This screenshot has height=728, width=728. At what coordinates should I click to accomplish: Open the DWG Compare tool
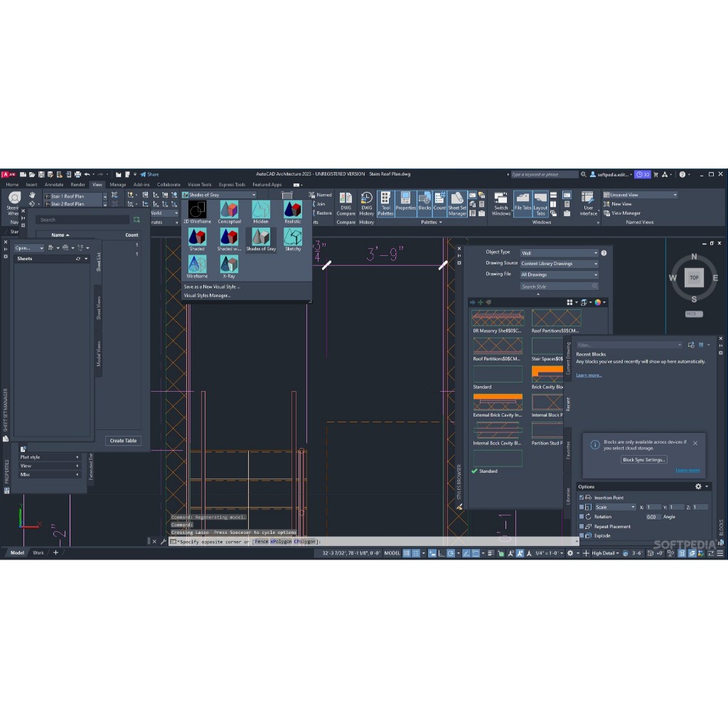(346, 204)
